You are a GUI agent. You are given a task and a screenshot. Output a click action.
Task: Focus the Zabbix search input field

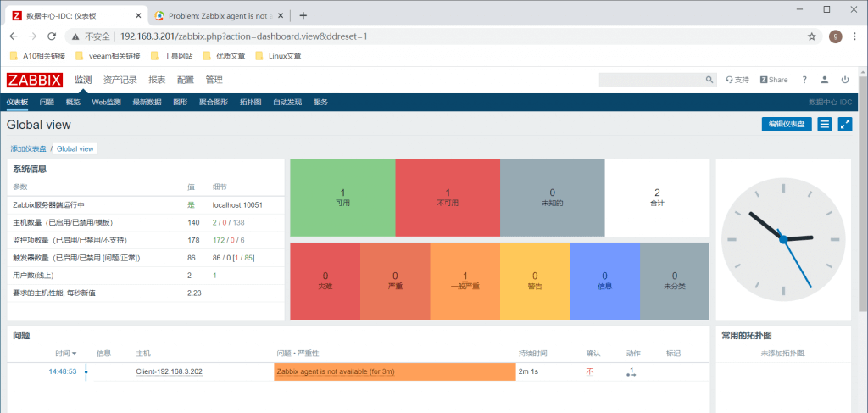[x=652, y=80]
